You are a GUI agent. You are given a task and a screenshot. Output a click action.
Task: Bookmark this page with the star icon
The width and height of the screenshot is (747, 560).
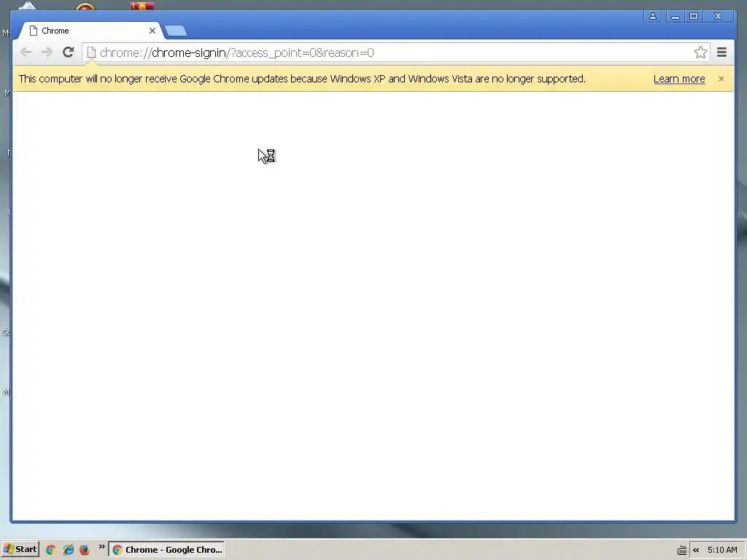(700, 52)
